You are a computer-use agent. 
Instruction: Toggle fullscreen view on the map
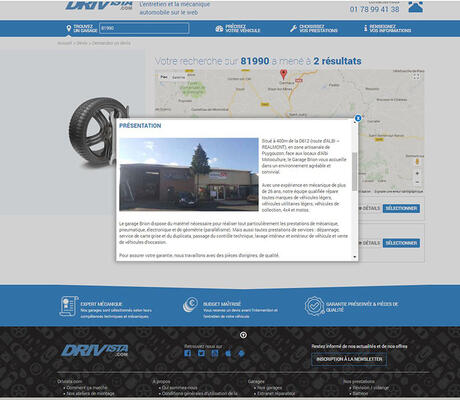pyautogui.click(x=416, y=76)
